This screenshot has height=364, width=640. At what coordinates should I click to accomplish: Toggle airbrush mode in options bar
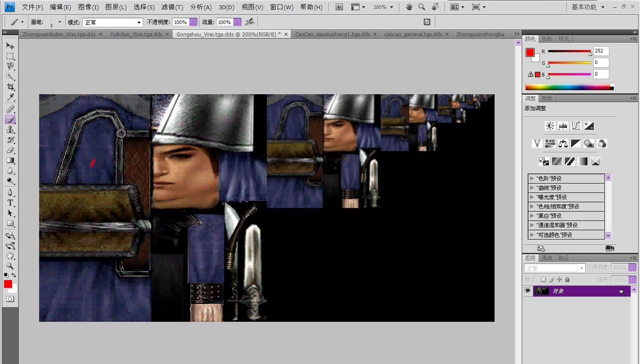click(x=250, y=22)
